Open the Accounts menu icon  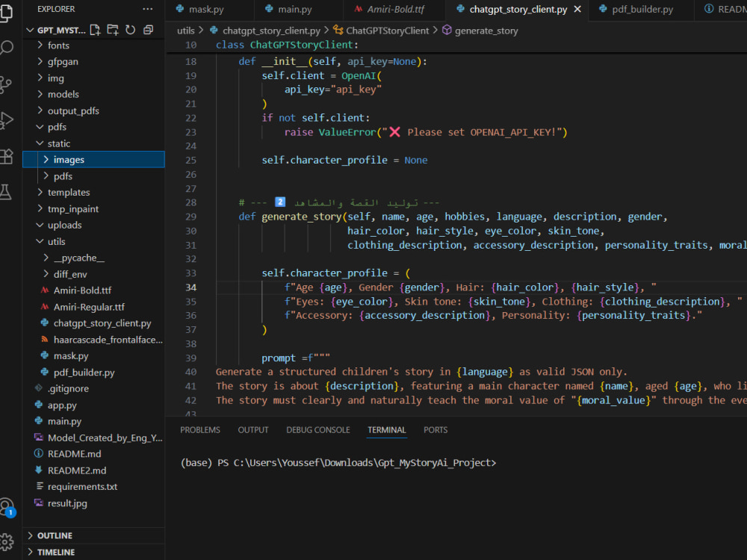[7, 508]
